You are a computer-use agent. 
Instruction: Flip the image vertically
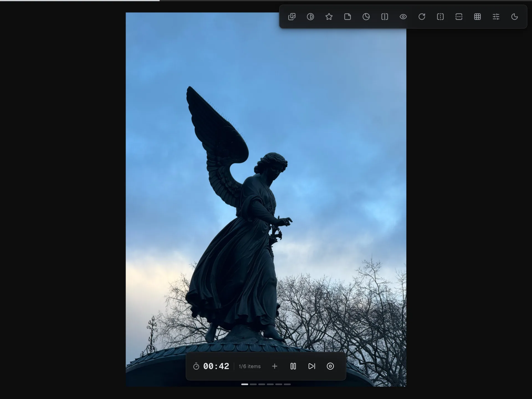[x=459, y=17]
